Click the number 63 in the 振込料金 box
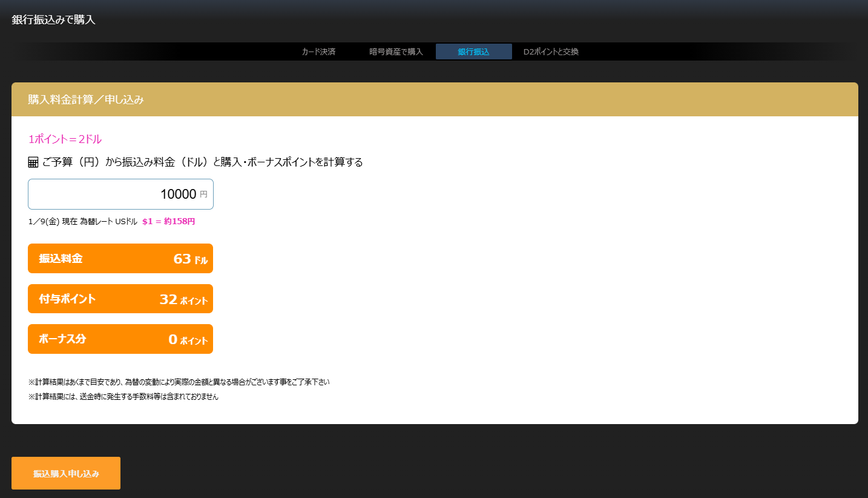 (x=182, y=259)
